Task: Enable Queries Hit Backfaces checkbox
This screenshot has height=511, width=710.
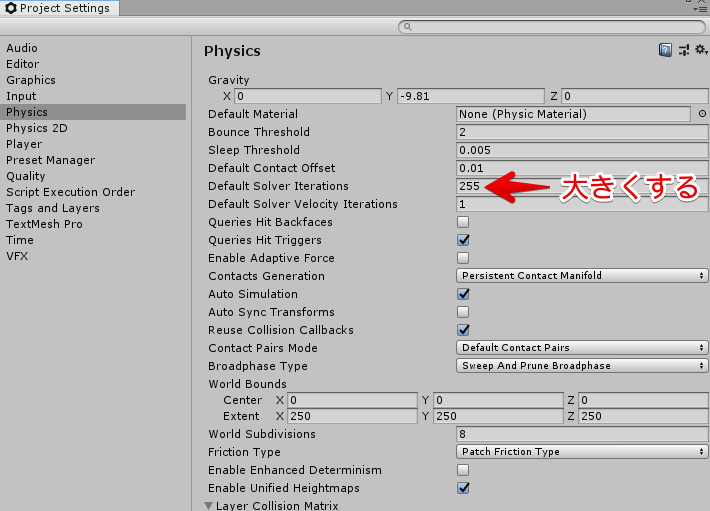Action: (463, 222)
